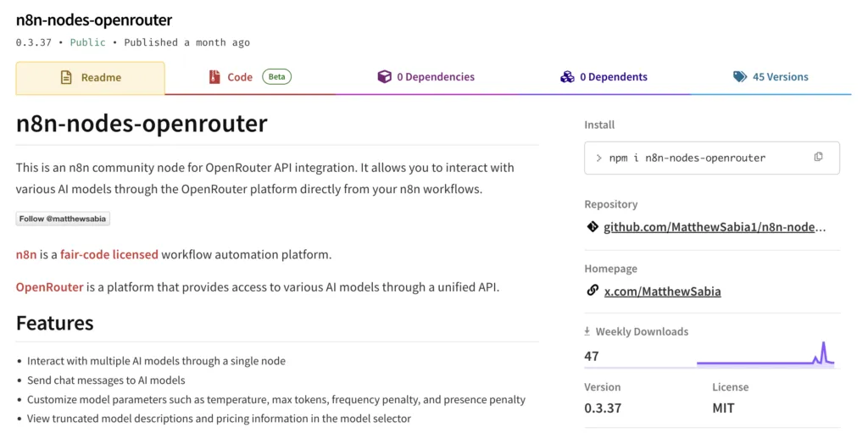Screen dimensions: 868x433
Task: Click the git repository diamond icon
Action: (x=593, y=227)
